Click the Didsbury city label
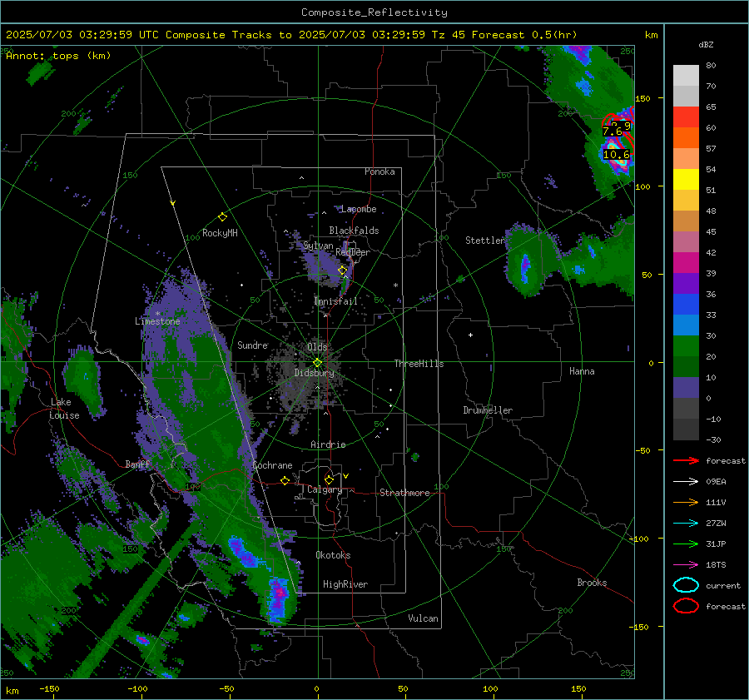This screenshot has height=700, width=749. [x=314, y=373]
